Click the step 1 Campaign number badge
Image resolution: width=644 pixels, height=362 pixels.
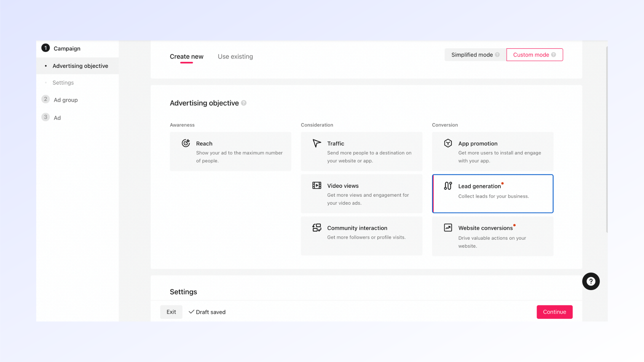(x=46, y=48)
